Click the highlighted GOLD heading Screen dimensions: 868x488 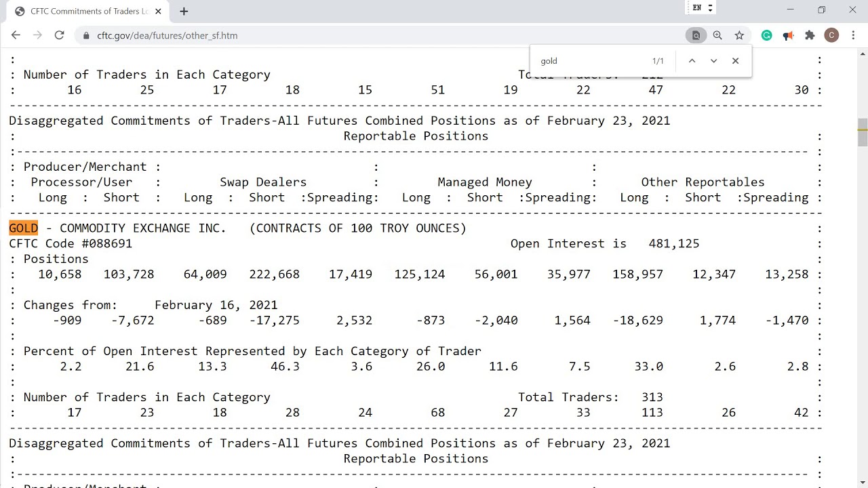(x=23, y=228)
